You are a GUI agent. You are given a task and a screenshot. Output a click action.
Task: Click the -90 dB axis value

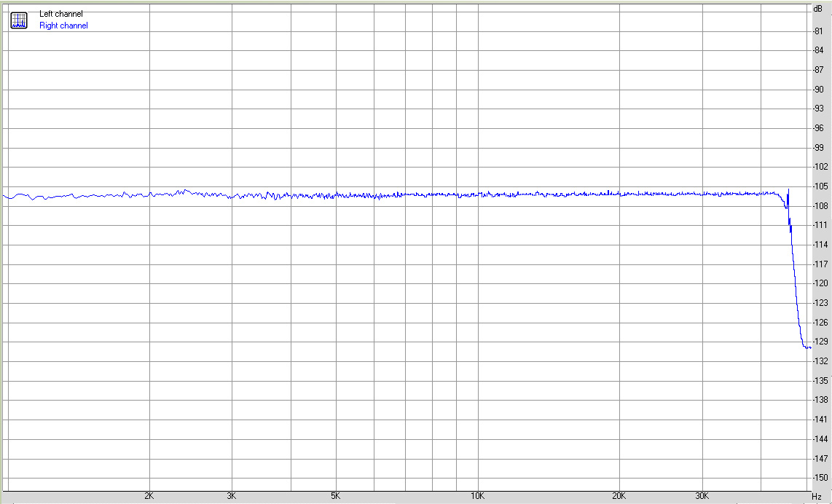[x=819, y=90]
